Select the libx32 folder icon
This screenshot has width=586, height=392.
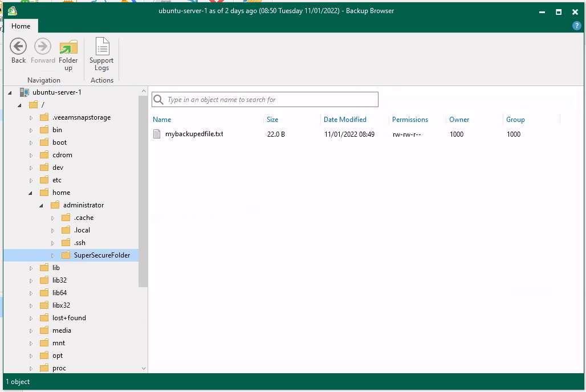[44, 305]
